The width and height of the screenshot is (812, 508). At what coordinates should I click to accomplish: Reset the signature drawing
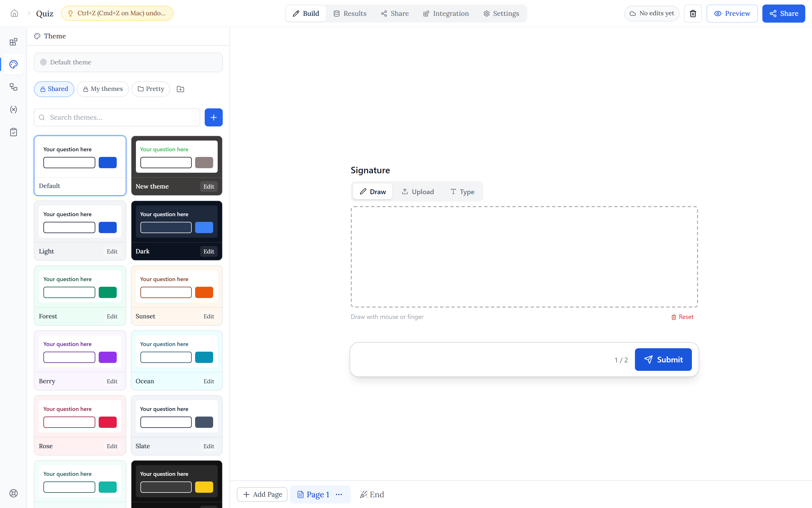pyautogui.click(x=682, y=317)
